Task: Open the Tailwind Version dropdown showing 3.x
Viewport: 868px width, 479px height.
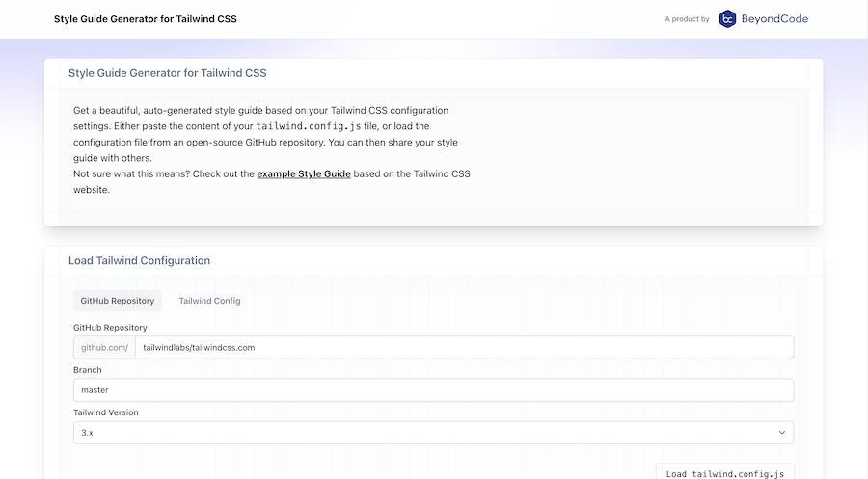Action: pos(433,433)
